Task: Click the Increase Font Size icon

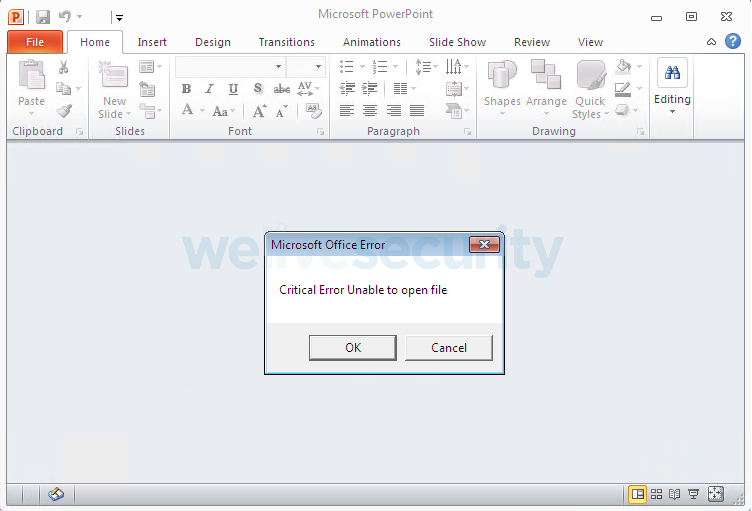Action: (x=259, y=111)
